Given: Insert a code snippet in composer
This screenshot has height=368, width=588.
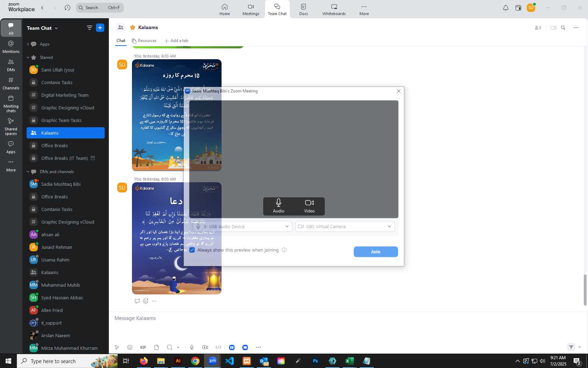Looking at the screenshot, I should (218, 347).
